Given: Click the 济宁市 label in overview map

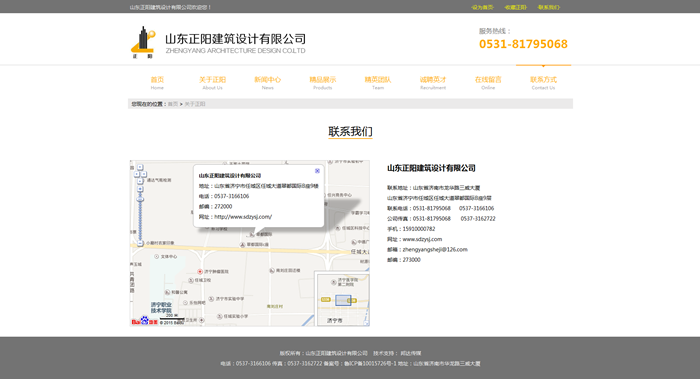Looking at the screenshot, I should coord(334,321).
